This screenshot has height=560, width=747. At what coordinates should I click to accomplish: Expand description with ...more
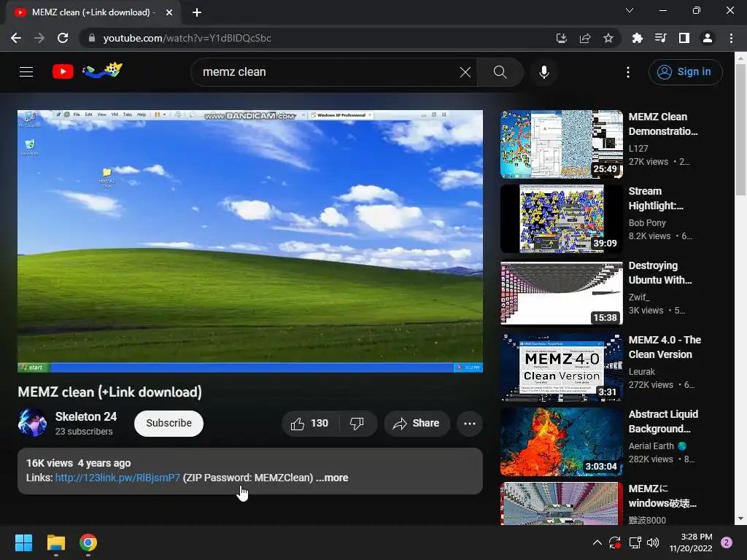click(x=332, y=478)
